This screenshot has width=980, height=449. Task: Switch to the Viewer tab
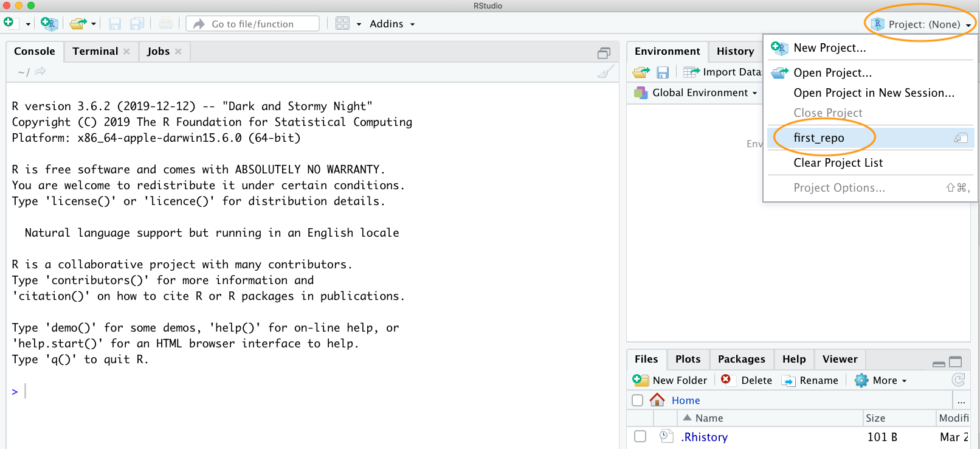tap(840, 359)
